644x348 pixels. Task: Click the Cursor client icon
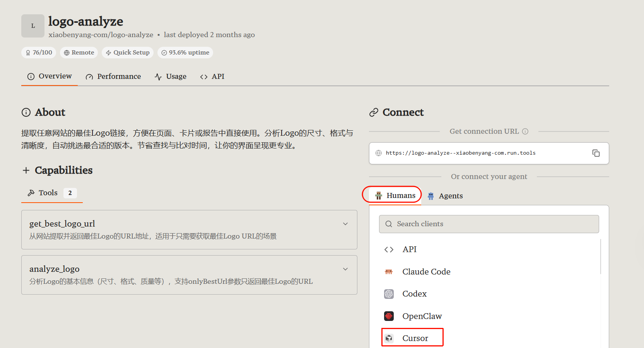389,338
